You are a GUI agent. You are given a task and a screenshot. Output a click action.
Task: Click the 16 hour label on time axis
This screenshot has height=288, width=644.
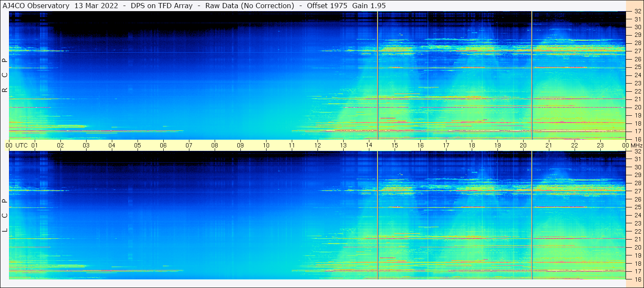[420, 145]
